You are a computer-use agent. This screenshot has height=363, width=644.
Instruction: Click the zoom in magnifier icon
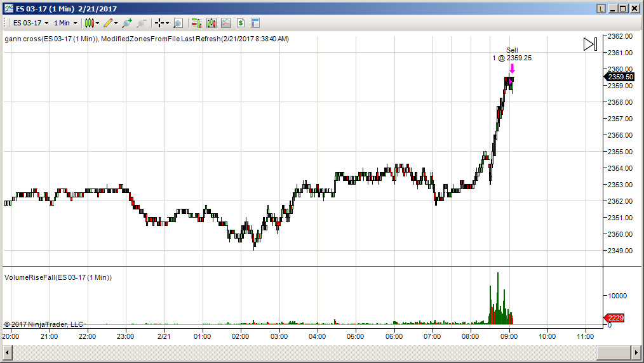(x=127, y=23)
